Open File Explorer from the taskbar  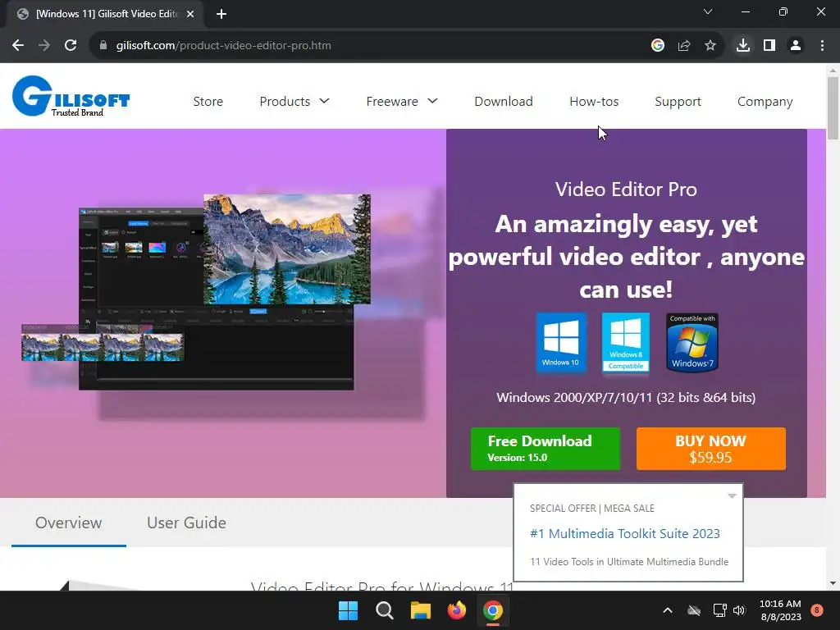point(421,610)
